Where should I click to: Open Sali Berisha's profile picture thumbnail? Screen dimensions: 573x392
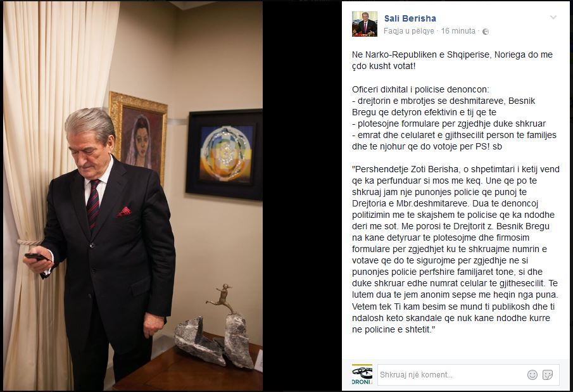point(364,24)
